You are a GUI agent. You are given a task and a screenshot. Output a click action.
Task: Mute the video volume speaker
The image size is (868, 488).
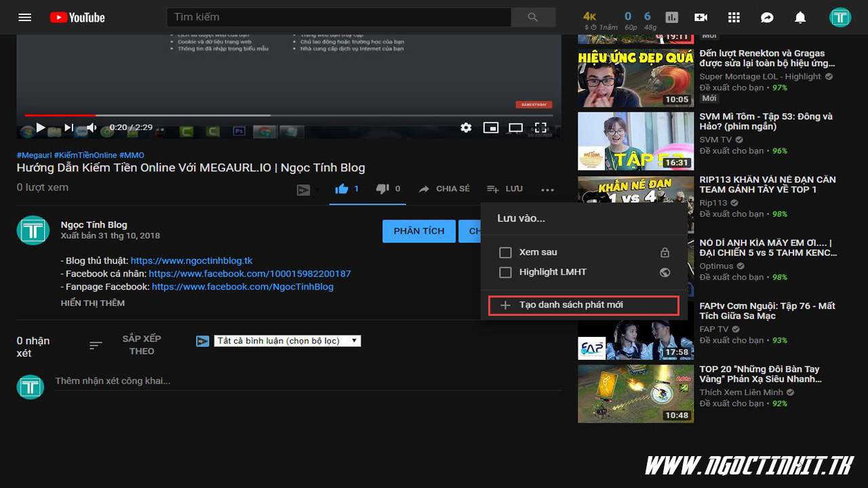92,127
